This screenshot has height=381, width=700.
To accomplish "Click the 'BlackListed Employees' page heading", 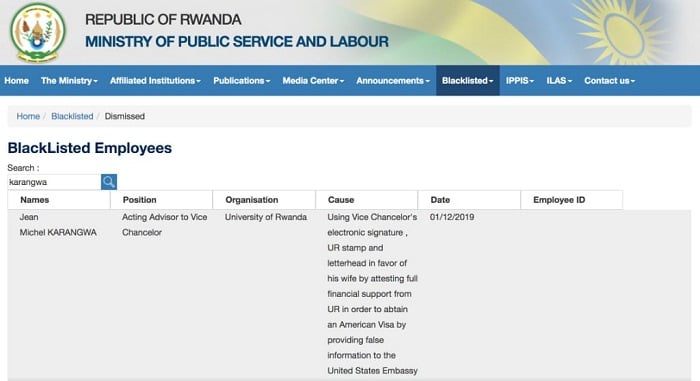I will 90,148.
